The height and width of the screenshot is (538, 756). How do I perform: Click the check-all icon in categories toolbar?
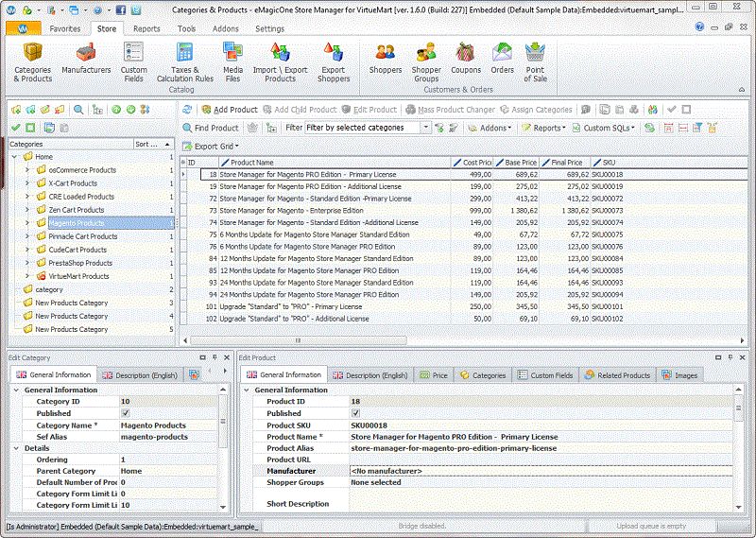pos(16,128)
